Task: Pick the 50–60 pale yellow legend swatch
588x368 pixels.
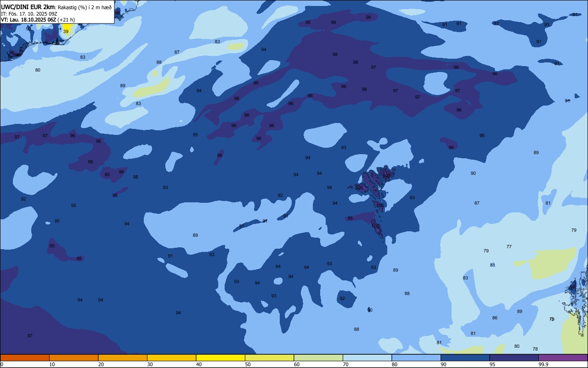Action: click(269, 357)
